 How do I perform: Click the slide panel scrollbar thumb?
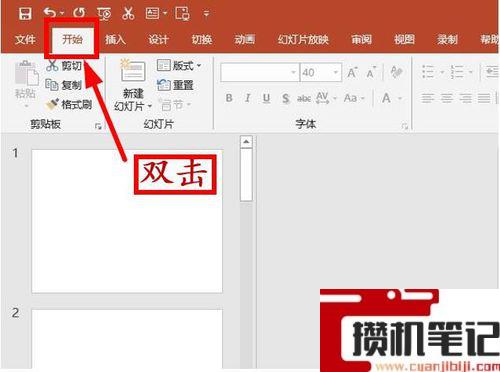click(246, 175)
